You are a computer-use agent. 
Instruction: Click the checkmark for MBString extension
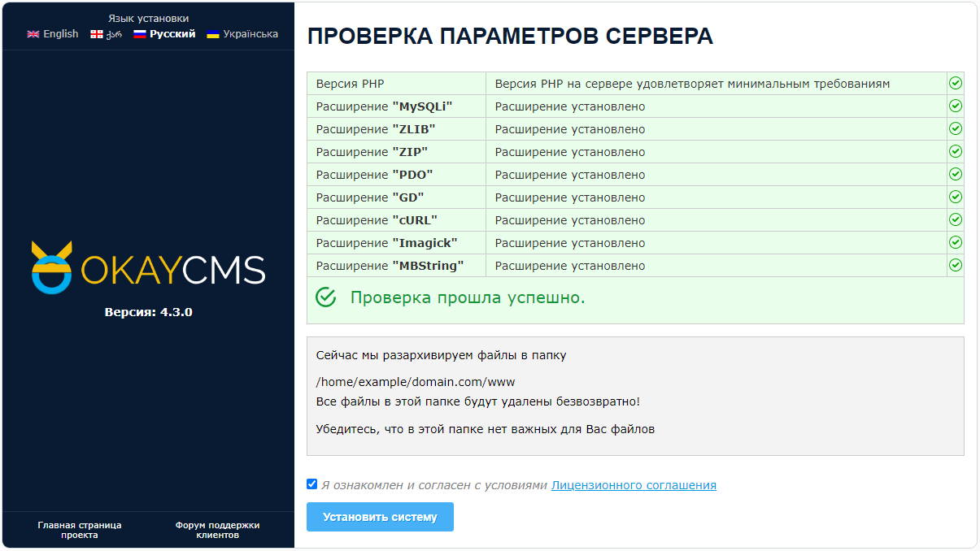coord(956,264)
